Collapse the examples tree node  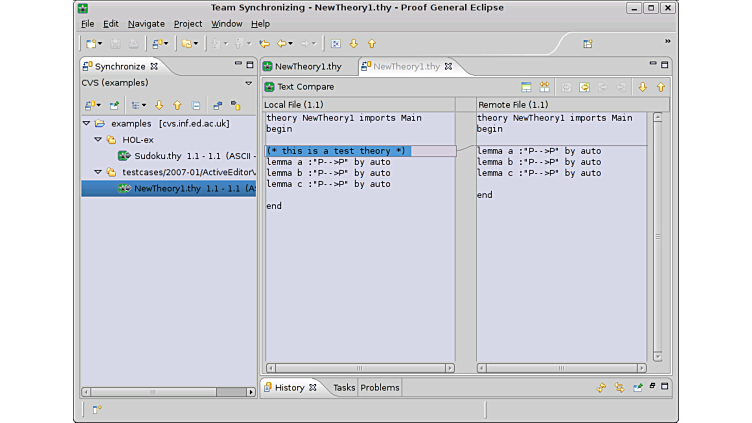(x=87, y=124)
